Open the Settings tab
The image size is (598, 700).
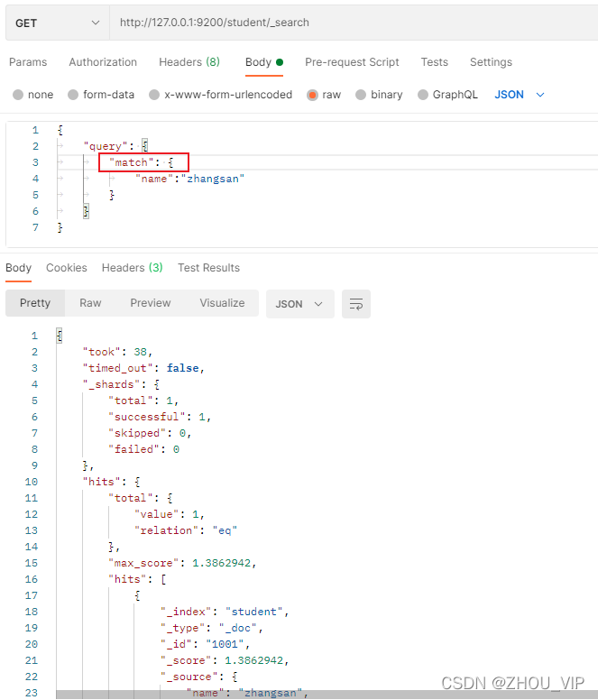point(491,62)
